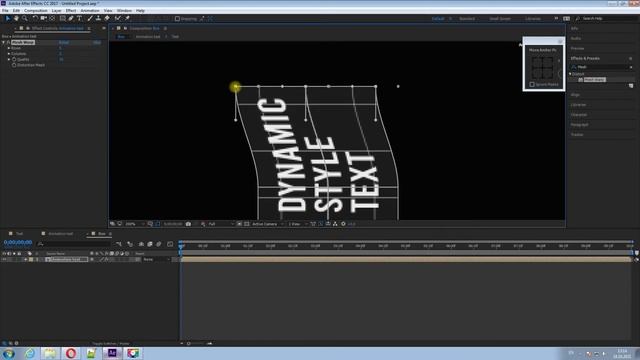
Task: Select the Puppet Pin tool
Action: (x=127, y=18)
